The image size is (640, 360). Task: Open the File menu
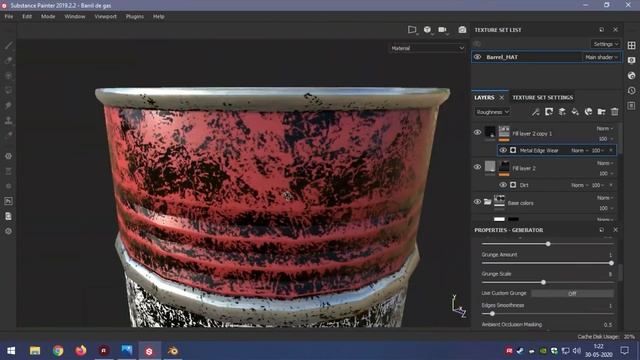point(9,17)
